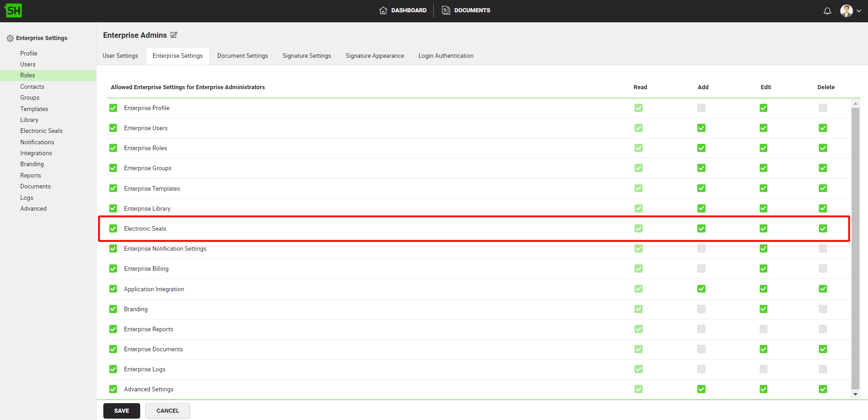868x420 pixels.
Task: Toggle Edit permission for Enterprise Reports
Action: (x=763, y=329)
